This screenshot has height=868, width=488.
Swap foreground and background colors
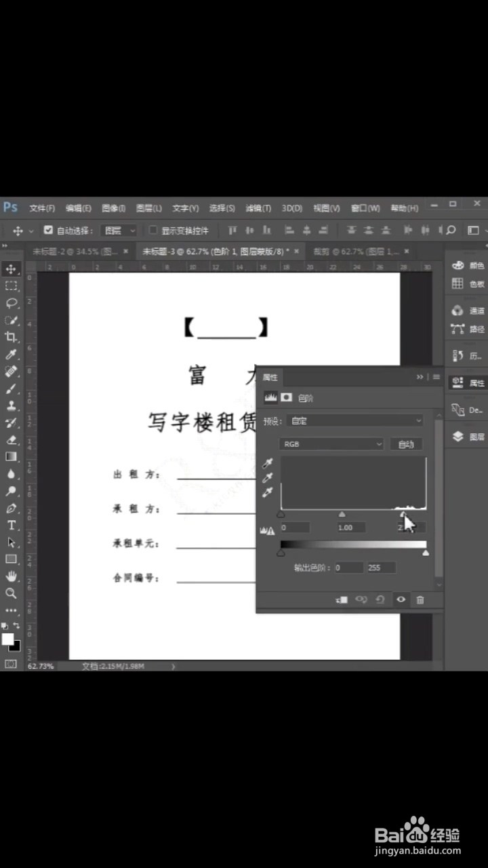17,625
